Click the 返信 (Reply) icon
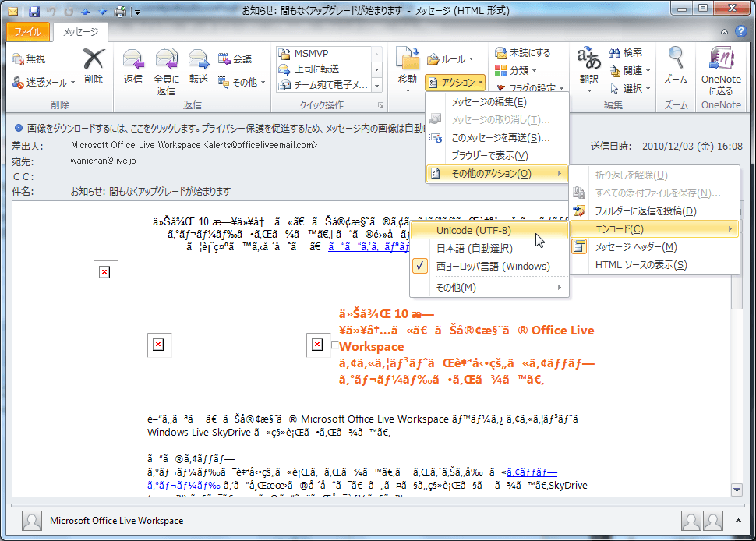The image size is (756, 541). pos(133,66)
